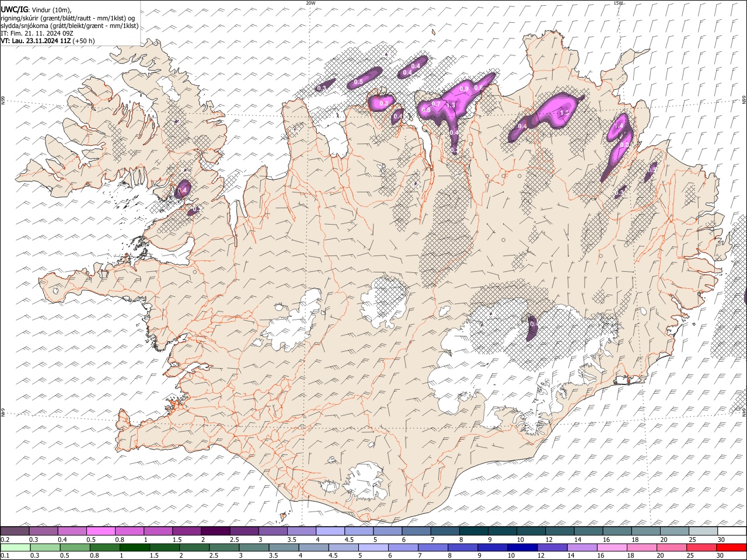Click the lower scale swatch between 2 and 2.5
Screen dimensions: 747x560
194,547
